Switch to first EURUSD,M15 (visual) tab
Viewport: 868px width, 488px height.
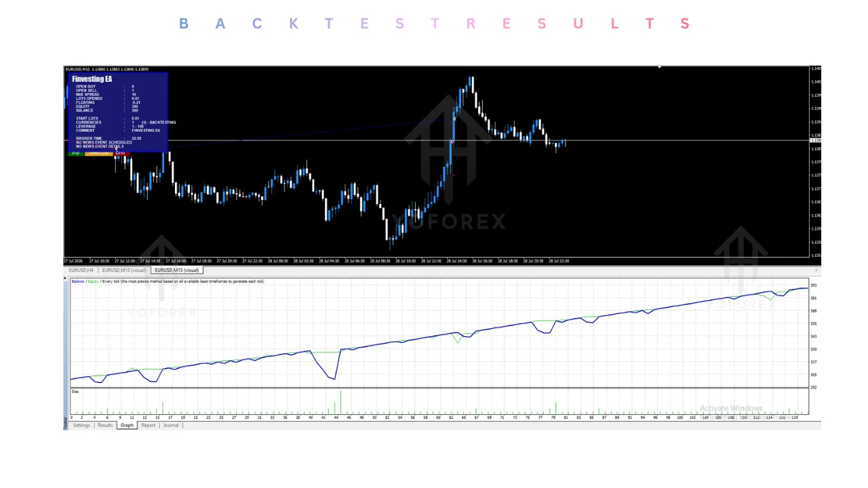(124, 270)
